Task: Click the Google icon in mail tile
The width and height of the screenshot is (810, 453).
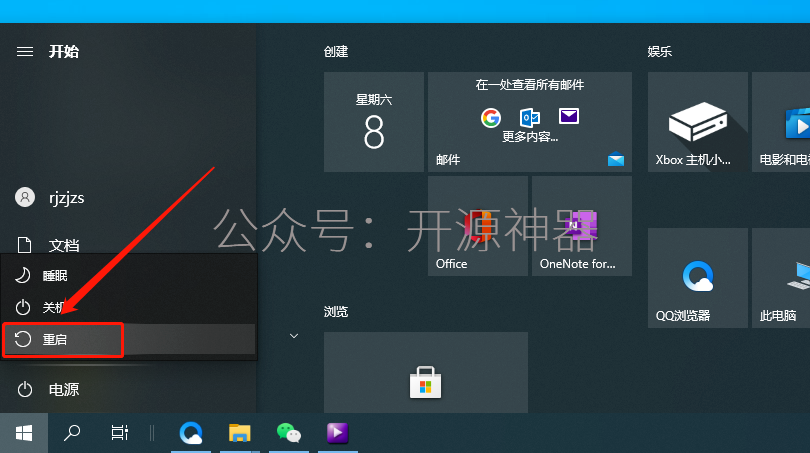Action: (491, 118)
